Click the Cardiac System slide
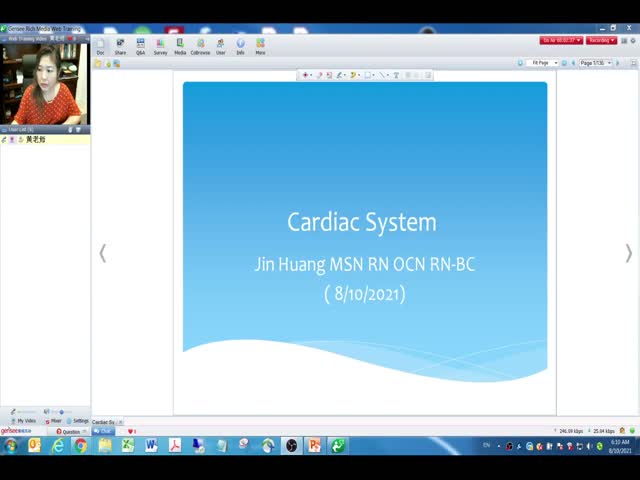The width and height of the screenshot is (640, 480). pos(365,231)
